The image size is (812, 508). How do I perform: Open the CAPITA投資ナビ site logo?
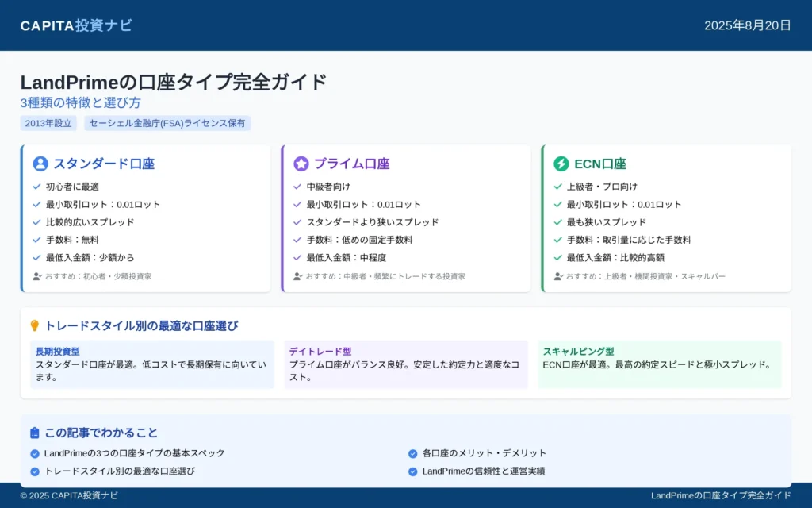click(x=76, y=25)
